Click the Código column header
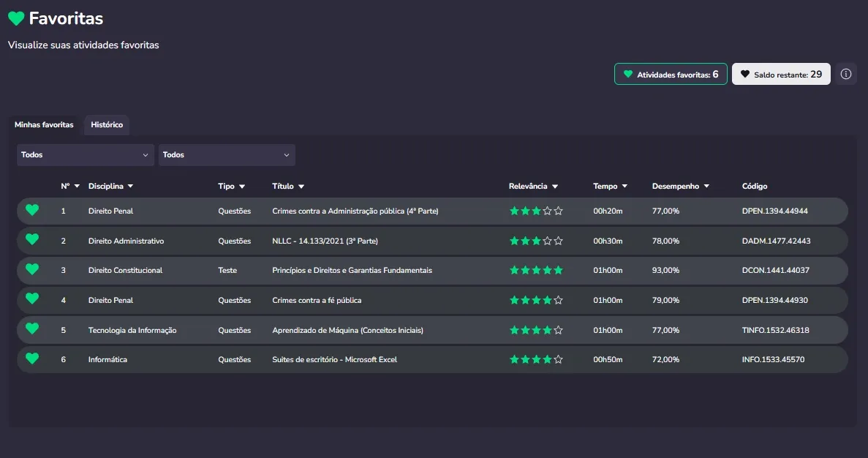 (755, 186)
